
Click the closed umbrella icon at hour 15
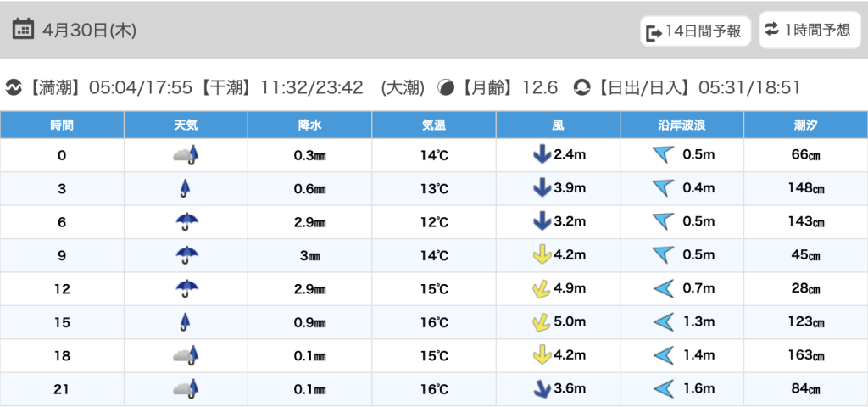pyautogui.click(x=186, y=321)
